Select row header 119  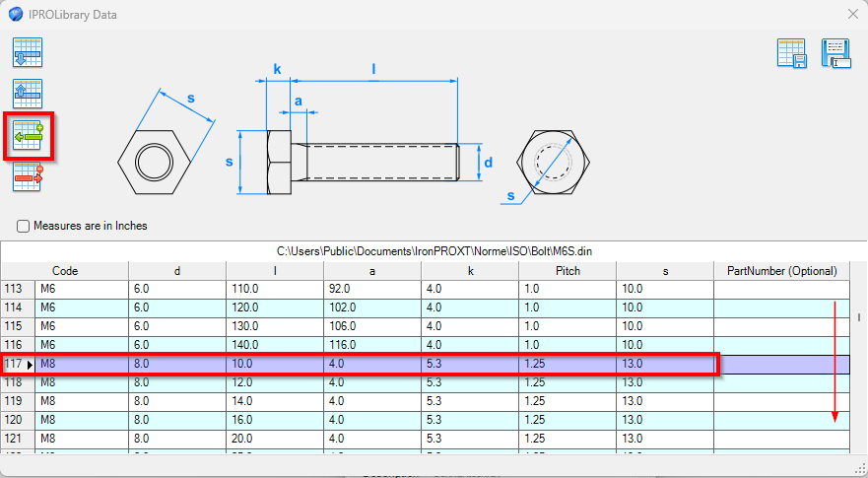pyautogui.click(x=18, y=401)
